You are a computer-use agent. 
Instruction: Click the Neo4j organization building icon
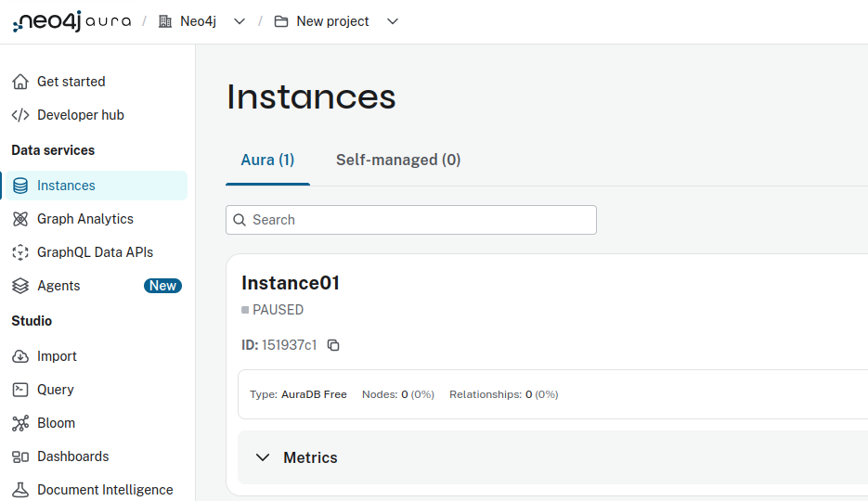[165, 21]
